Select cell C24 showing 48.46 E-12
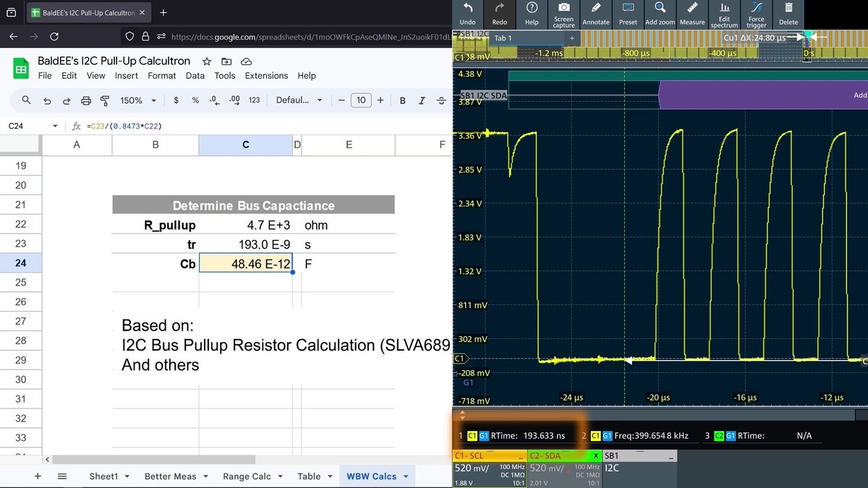The height and width of the screenshot is (488, 868). click(x=246, y=264)
